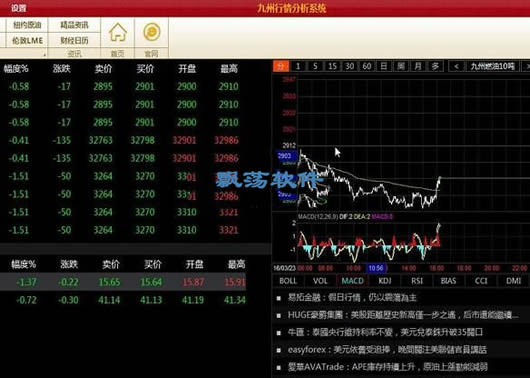Click the MACD(12,26,9) parameter label
The width and height of the screenshot is (530, 378).
click(318, 217)
